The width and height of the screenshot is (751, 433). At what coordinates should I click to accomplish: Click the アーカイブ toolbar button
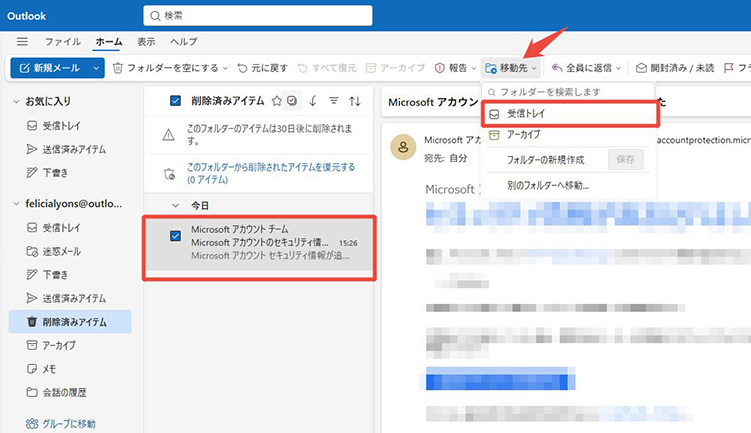pyautogui.click(x=395, y=68)
